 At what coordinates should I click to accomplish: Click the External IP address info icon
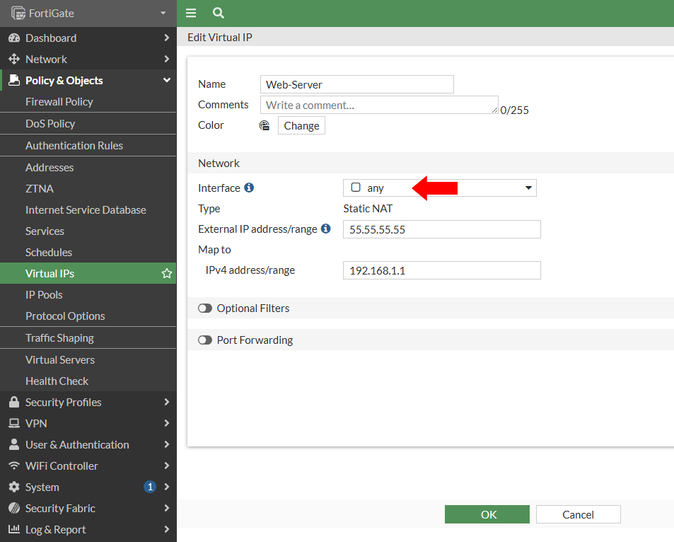tap(326, 229)
